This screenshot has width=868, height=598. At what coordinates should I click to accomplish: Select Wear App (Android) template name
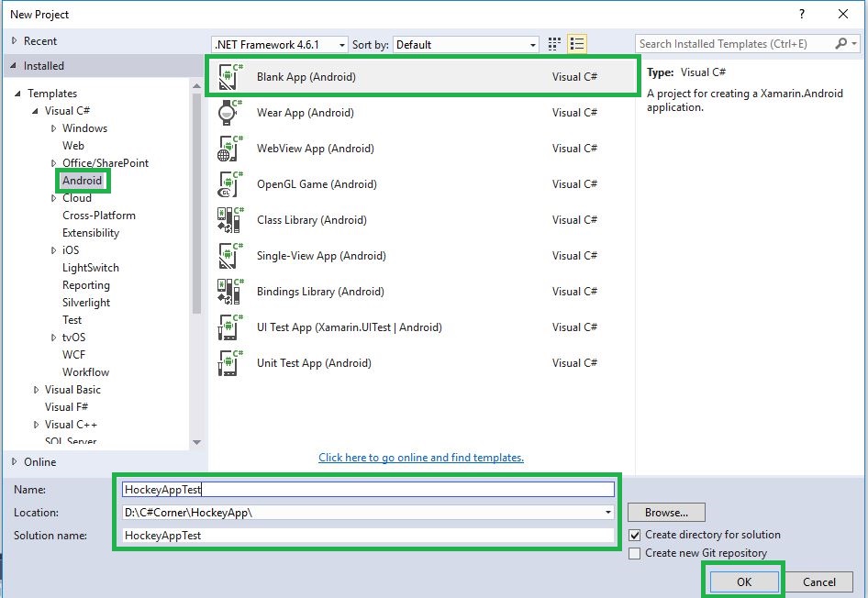coord(305,112)
